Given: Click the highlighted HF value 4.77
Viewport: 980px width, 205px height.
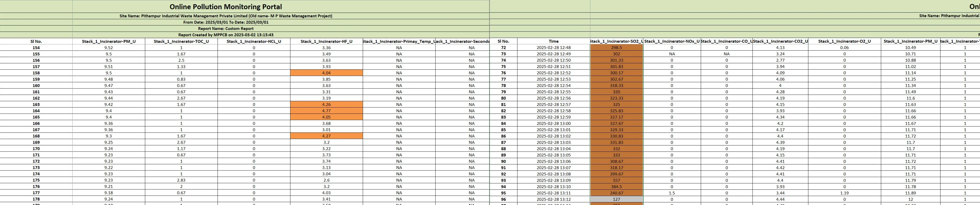Looking at the screenshot, I should tap(326, 111).
